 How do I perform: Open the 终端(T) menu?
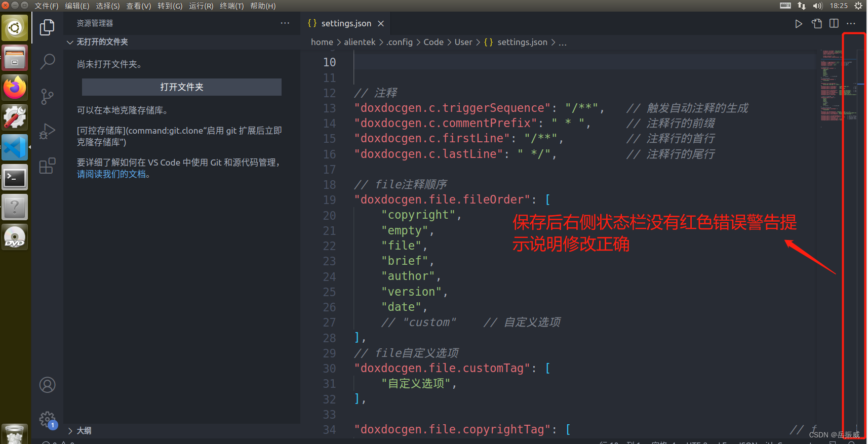coord(232,6)
